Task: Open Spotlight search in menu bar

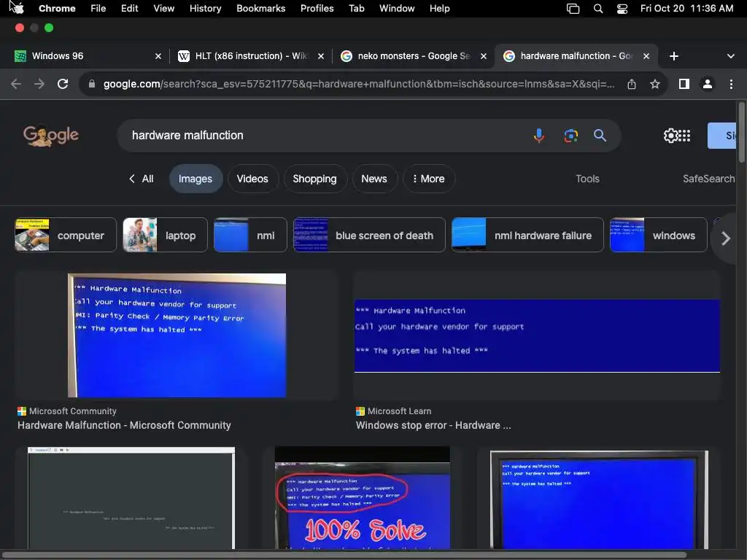Action: point(598,8)
